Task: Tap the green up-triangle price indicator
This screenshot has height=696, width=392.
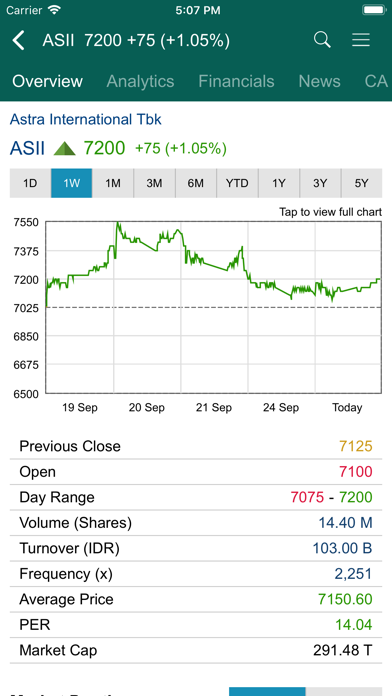Action: (x=65, y=148)
